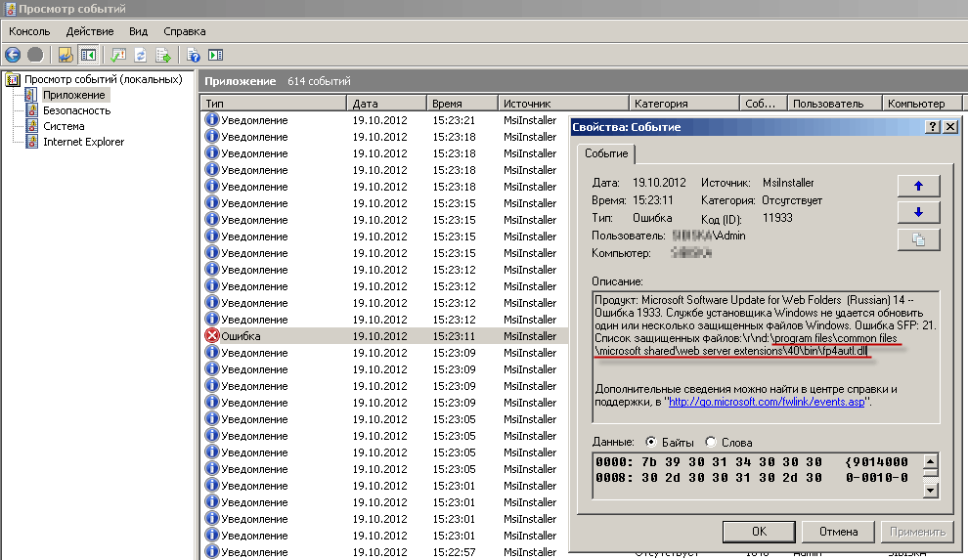Image resolution: width=968 pixels, height=560 pixels.
Task: Select the Internet Explorer label in the tree
Action: click(x=83, y=142)
